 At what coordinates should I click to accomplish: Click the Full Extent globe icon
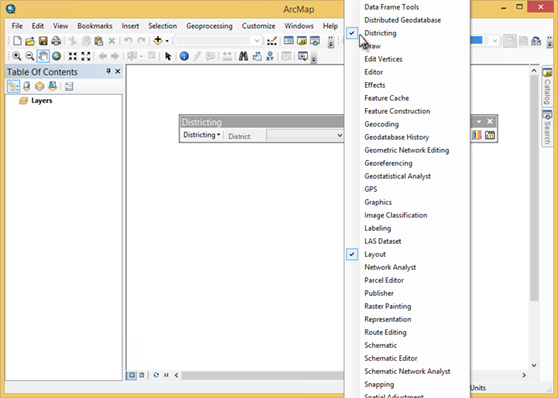[57, 56]
